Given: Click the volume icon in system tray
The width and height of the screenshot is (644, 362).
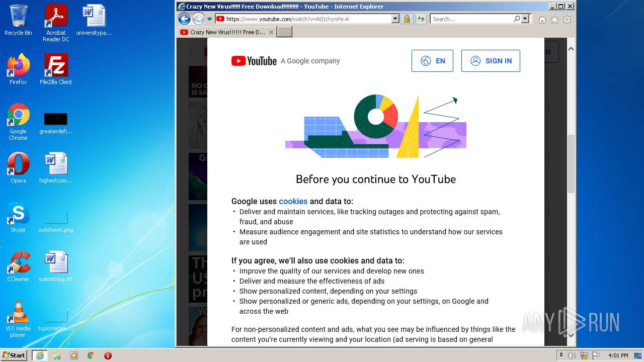Looking at the screenshot, I should pyautogui.click(x=572, y=355).
